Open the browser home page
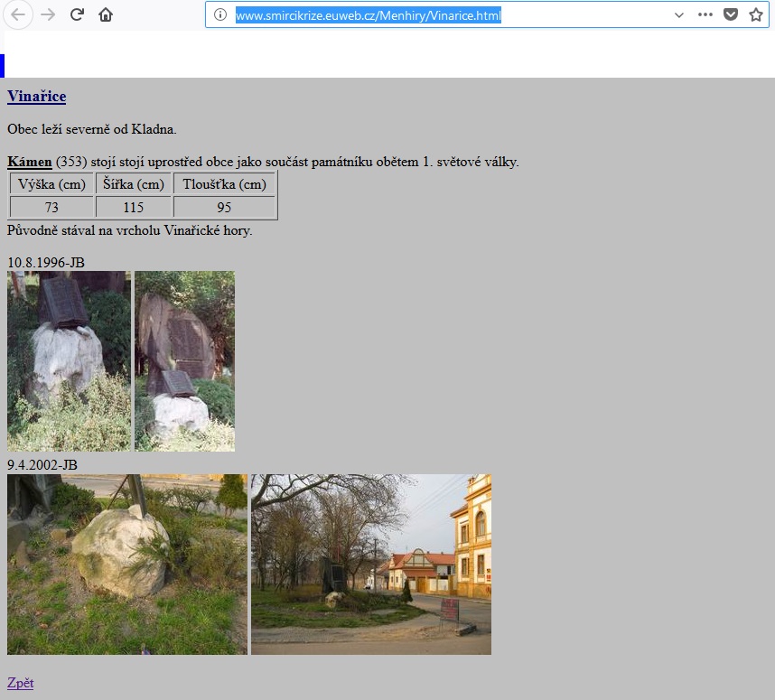Screen dimensions: 775x700 click(x=106, y=15)
